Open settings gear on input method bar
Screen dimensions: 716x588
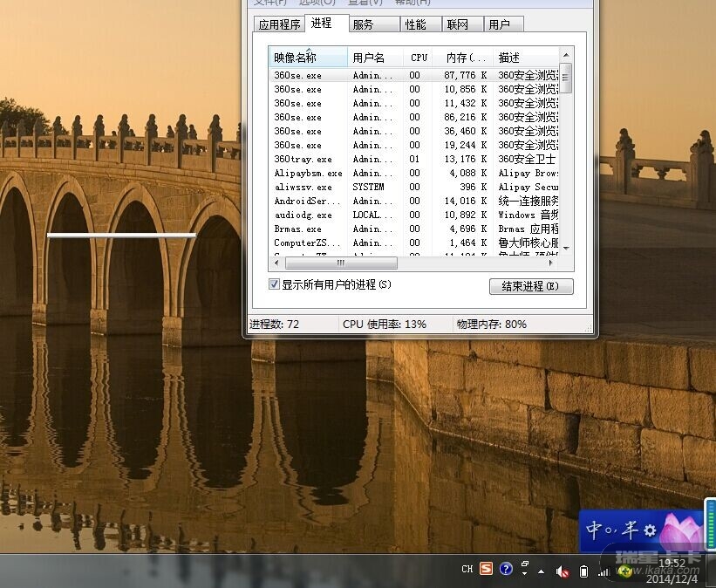click(649, 530)
